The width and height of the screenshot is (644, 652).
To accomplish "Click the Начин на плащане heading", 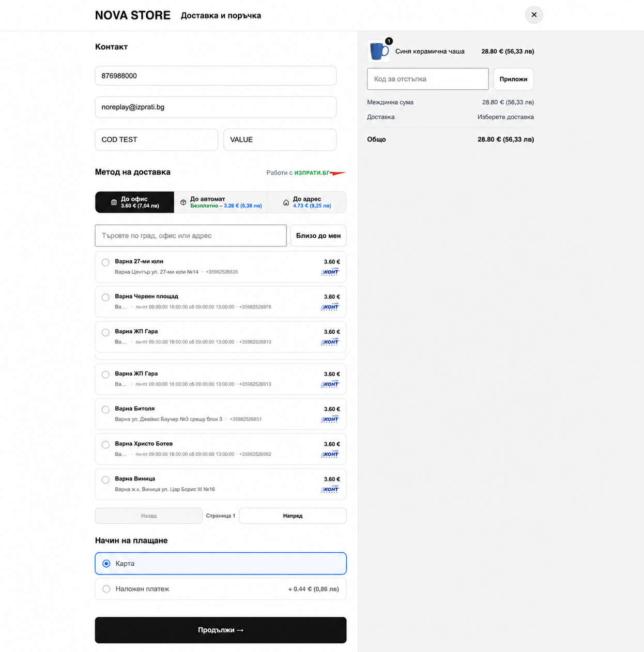I will coord(131,540).
